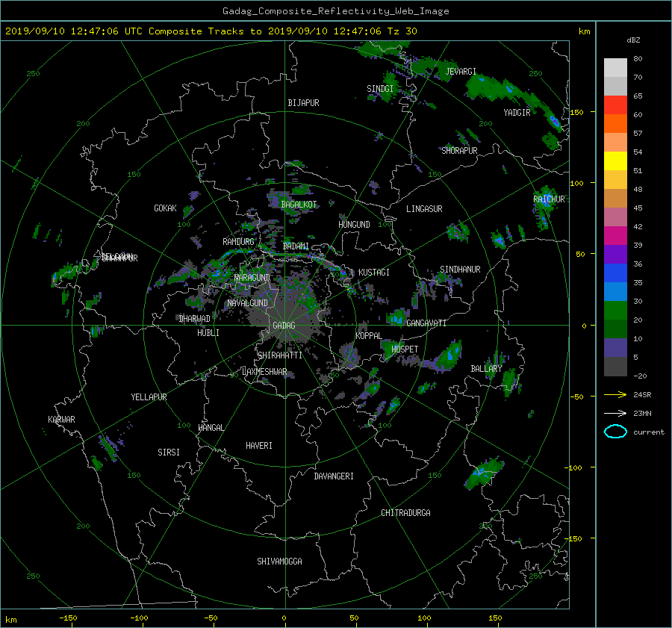Click the HUBLI label

click(x=208, y=333)
